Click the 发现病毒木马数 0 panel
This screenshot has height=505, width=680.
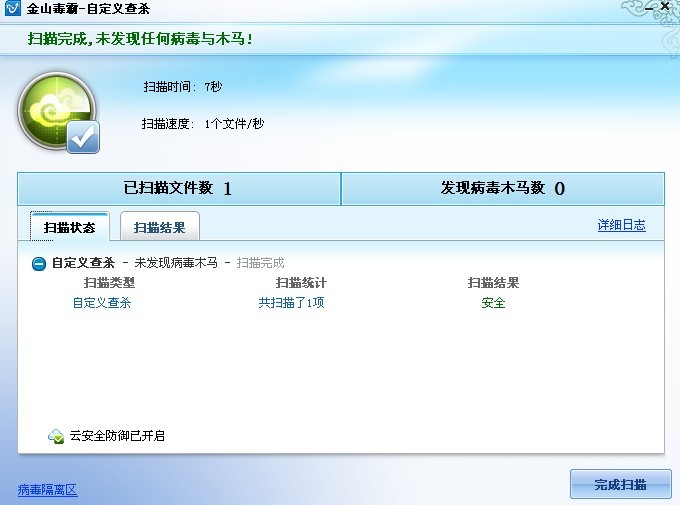pos(503,188)
